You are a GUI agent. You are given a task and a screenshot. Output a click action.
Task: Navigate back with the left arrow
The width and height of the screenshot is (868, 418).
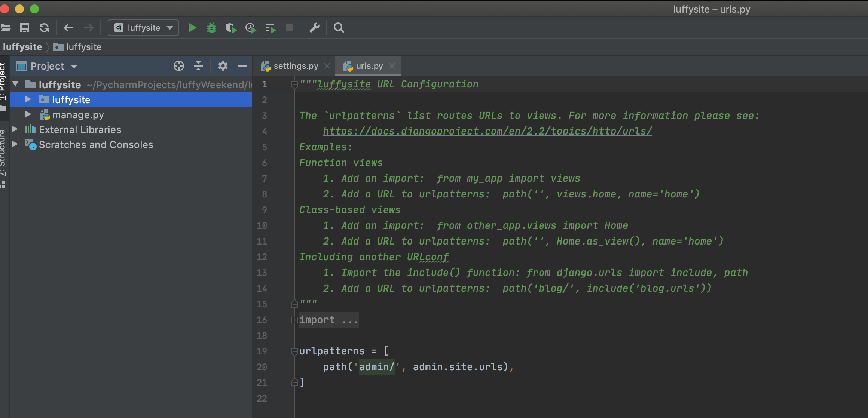[68, 28]
